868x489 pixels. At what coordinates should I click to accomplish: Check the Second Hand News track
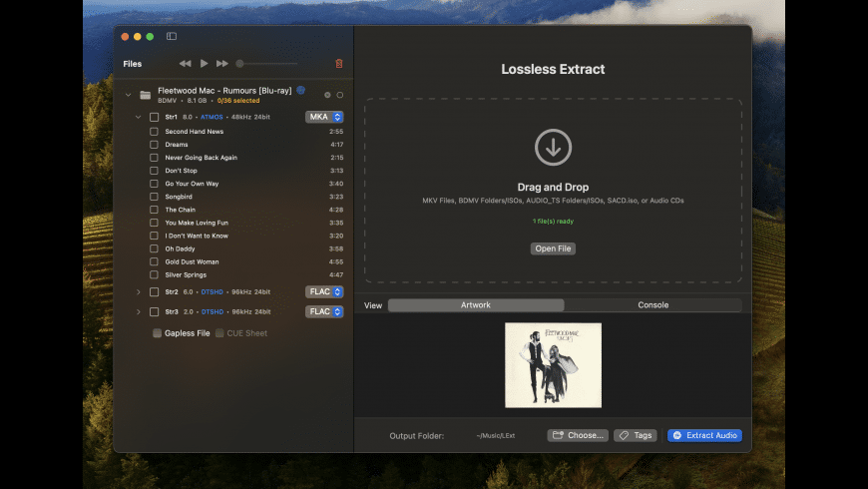[154, 132]
